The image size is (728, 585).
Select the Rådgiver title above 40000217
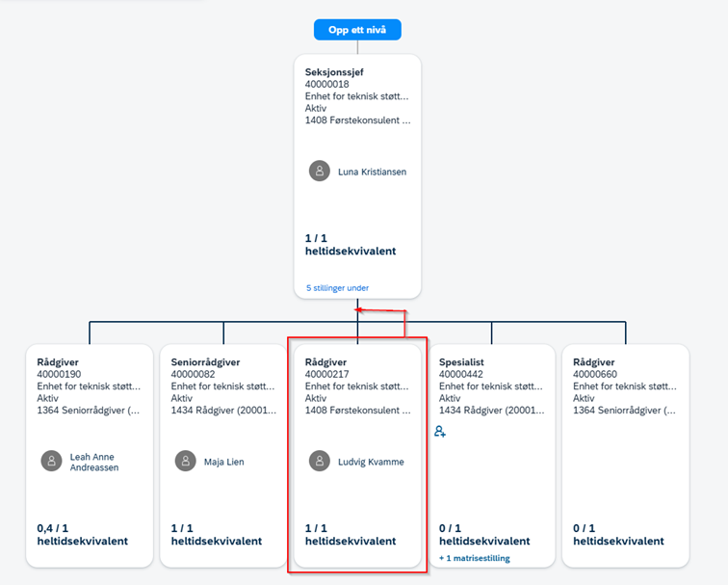325,362
